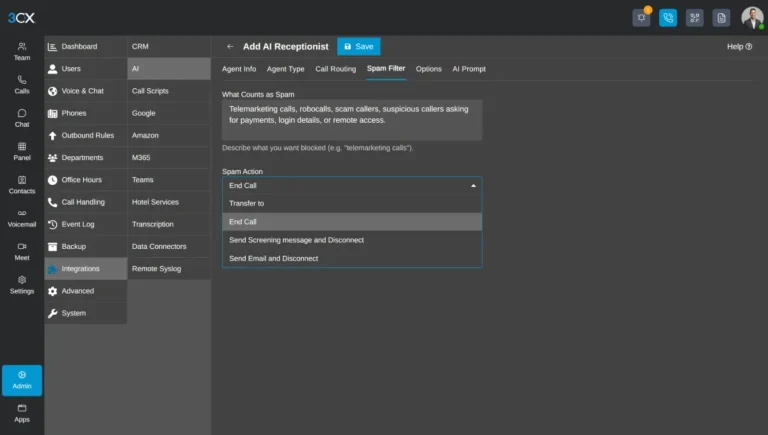
Task: Open Outbound Rules menu item
Action: tap(86, 135)
